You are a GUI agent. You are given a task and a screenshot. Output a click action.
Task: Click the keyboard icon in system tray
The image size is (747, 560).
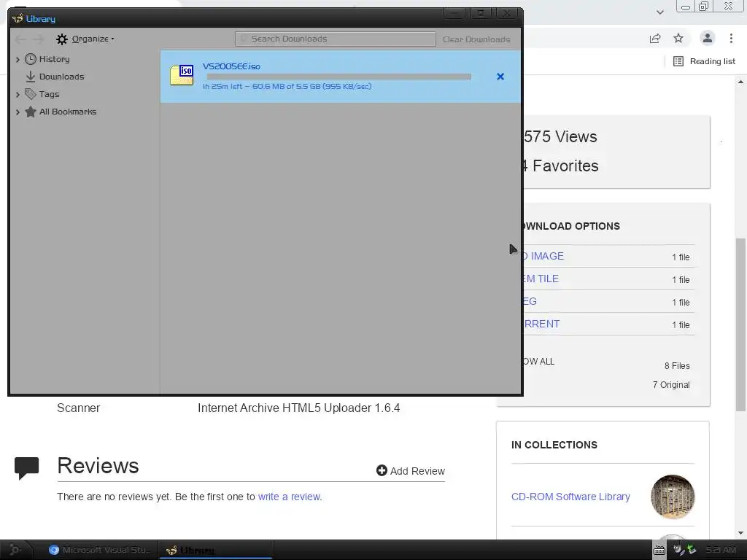[659, 551]
